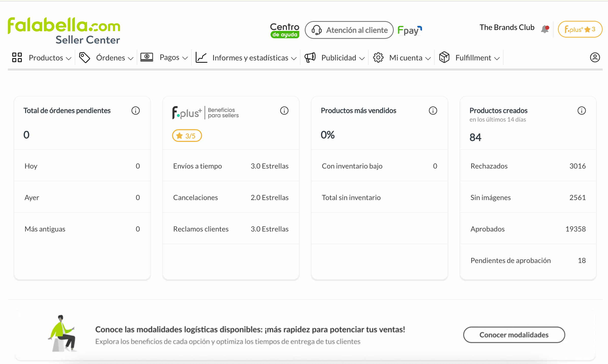Expand the Productos menu chevron
Screen dimensions: 608x364
click(69, 58)
